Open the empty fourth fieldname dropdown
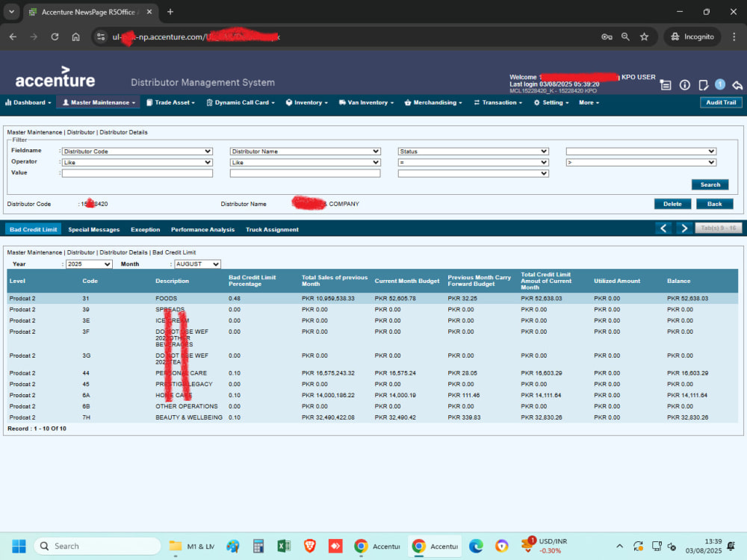The height and width of the screenshot is (560, 747). pyautogui.click(x=641, y=152)
